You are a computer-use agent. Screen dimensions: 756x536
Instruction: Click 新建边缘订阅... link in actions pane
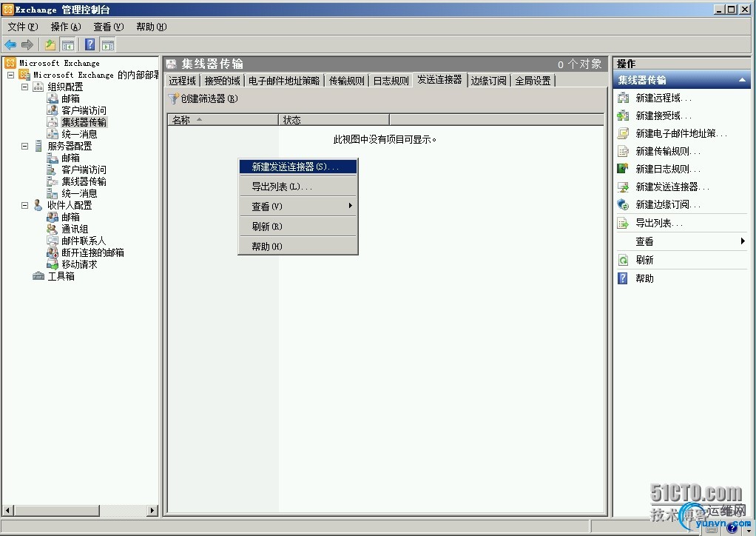click(668, 204)
